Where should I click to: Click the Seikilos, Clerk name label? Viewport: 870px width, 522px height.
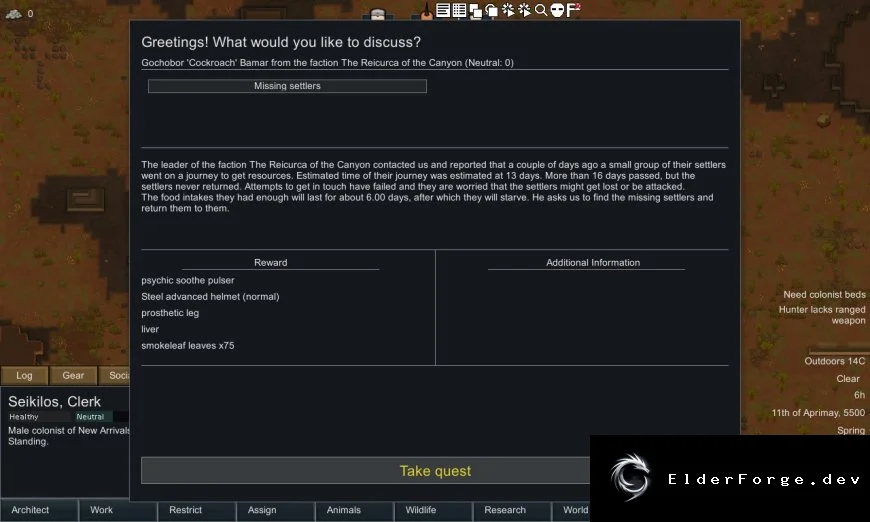pos(54,402)
